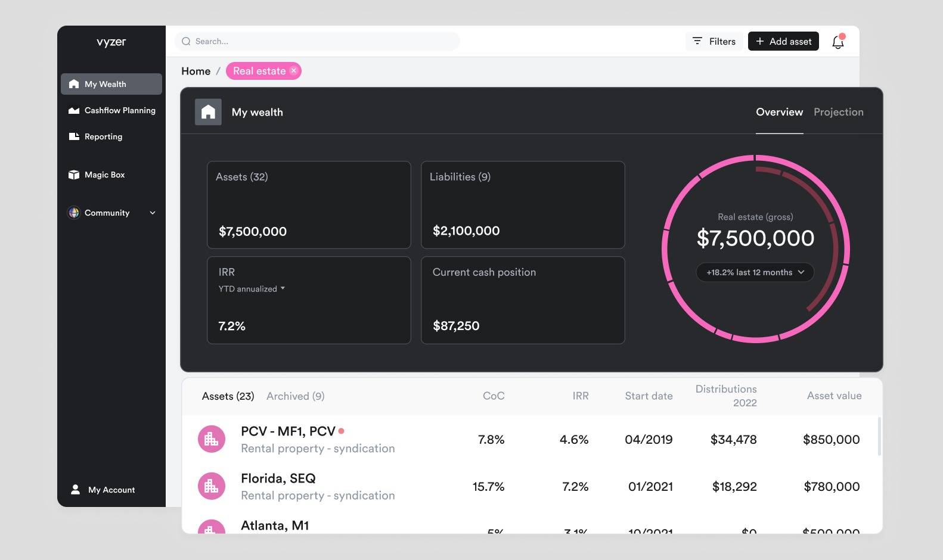Click the Filters button label

pos(722,41)
